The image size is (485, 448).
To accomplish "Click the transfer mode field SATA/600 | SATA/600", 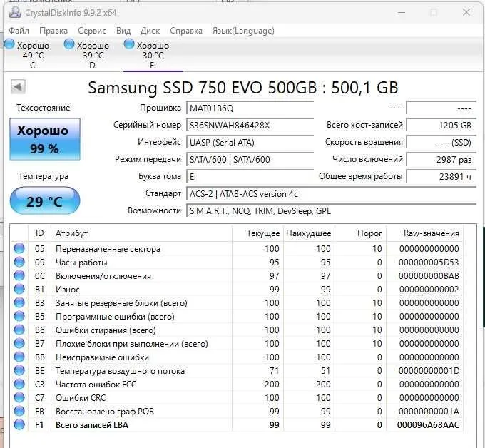I will click(x=250, y=160).
